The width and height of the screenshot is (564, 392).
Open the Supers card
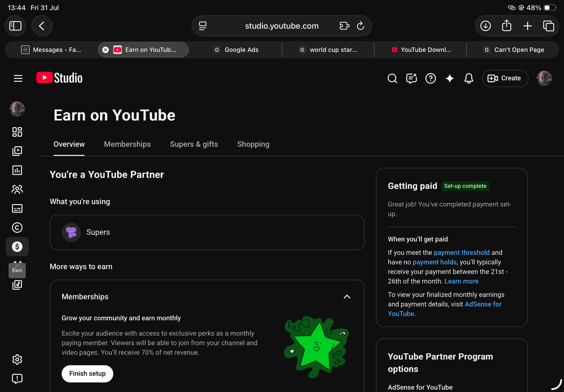tap(207, 232)
